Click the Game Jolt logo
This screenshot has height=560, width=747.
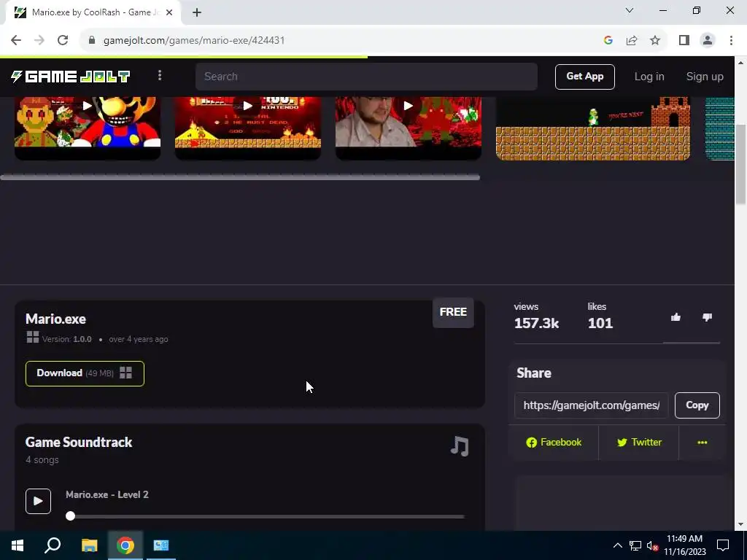71,76
